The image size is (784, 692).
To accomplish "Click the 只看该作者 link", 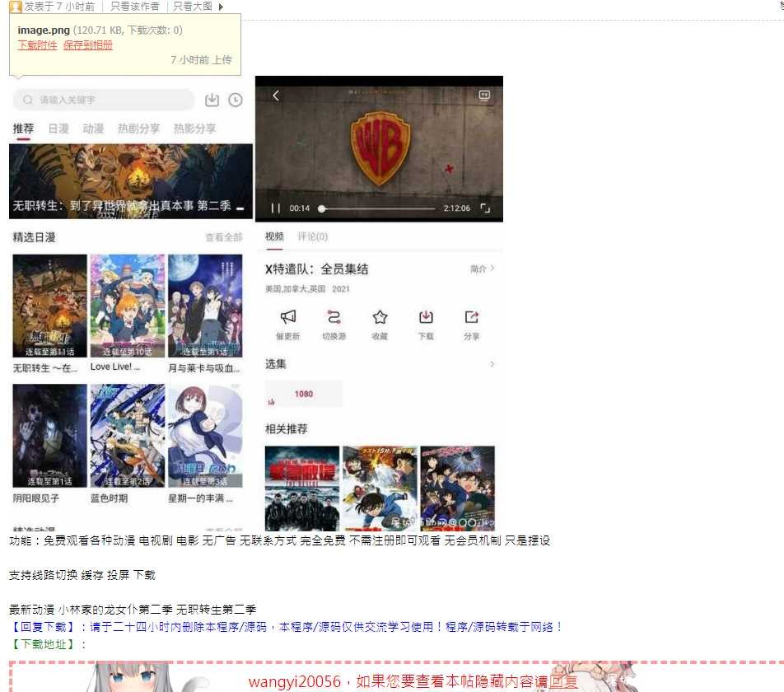I will [x=134, y=7].
